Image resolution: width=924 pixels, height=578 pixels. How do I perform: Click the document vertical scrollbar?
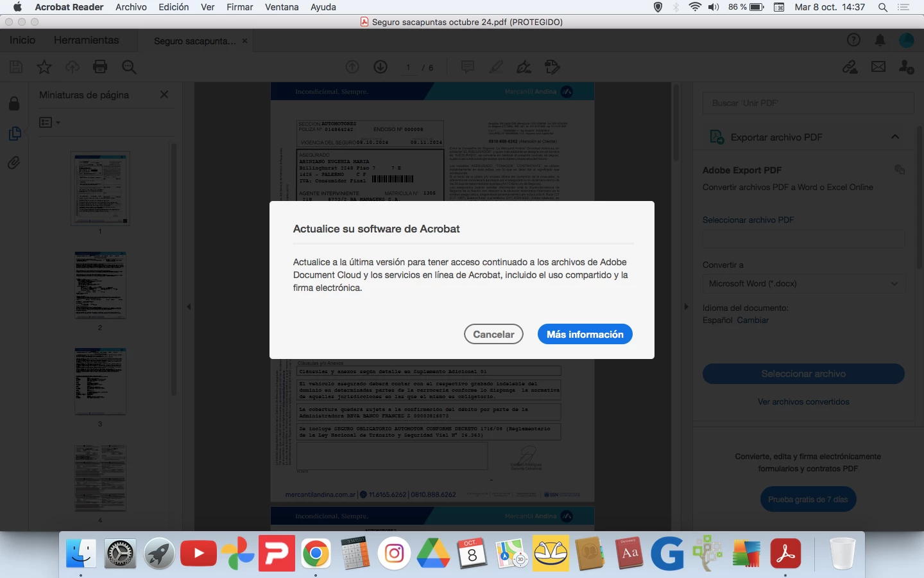tap(675, 122)
